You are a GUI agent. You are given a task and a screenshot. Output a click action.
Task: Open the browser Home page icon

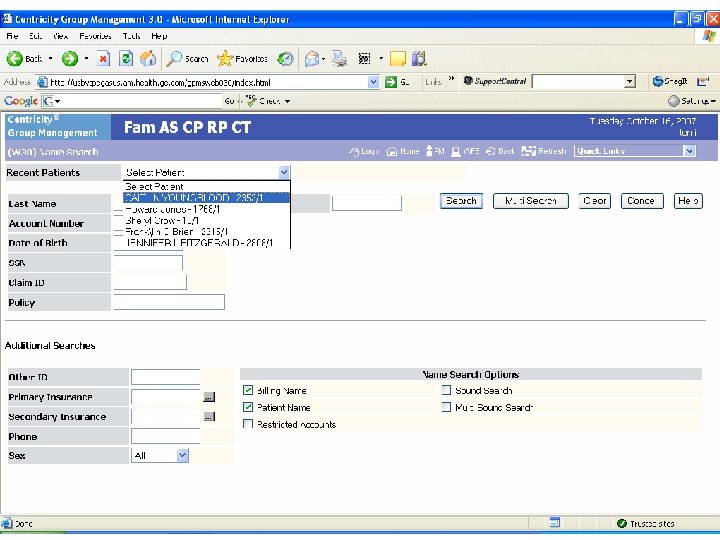pos(148,59)
